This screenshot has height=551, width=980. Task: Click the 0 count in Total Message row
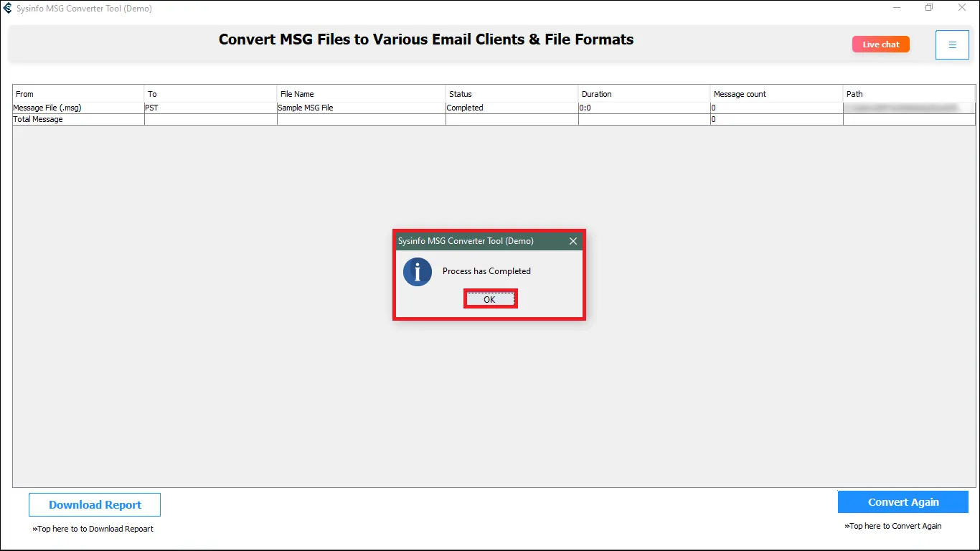coord(777,119)
